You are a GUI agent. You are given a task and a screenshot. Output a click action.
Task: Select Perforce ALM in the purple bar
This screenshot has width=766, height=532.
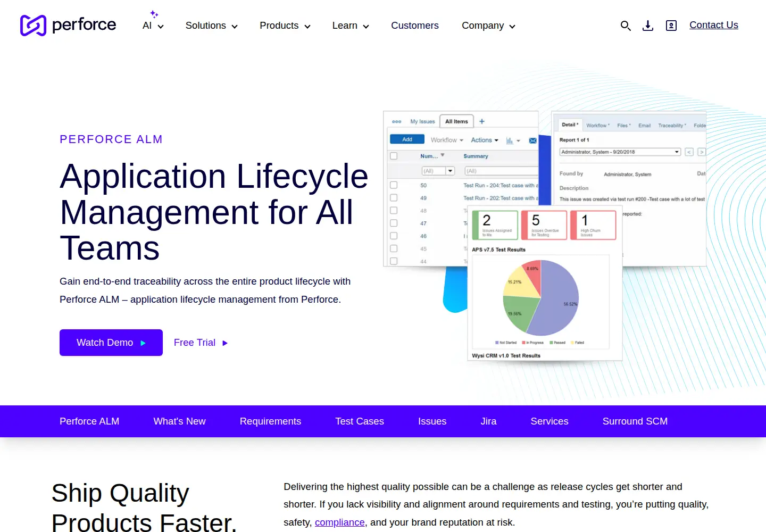(89, 421)
